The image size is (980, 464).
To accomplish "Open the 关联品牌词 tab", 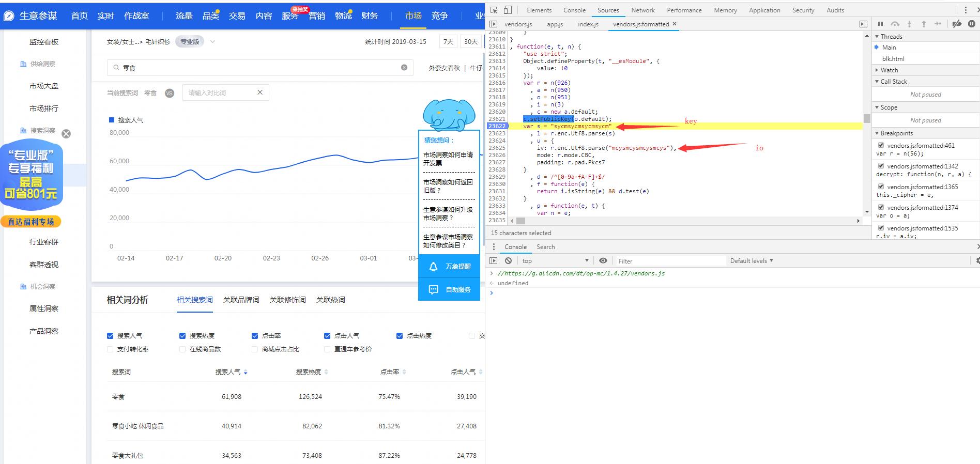I will pyautogui.click(x=241, y=300).
